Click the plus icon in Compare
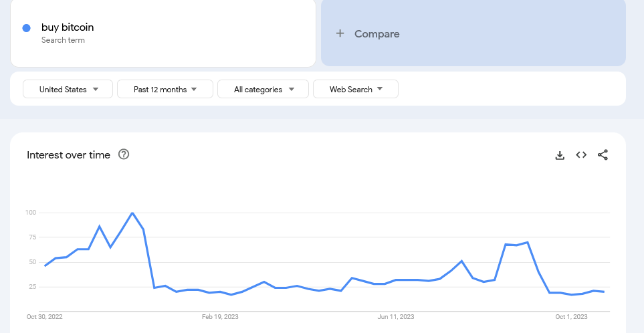The height and width of the screenshot is (333, 644). [x=340, y=33]
